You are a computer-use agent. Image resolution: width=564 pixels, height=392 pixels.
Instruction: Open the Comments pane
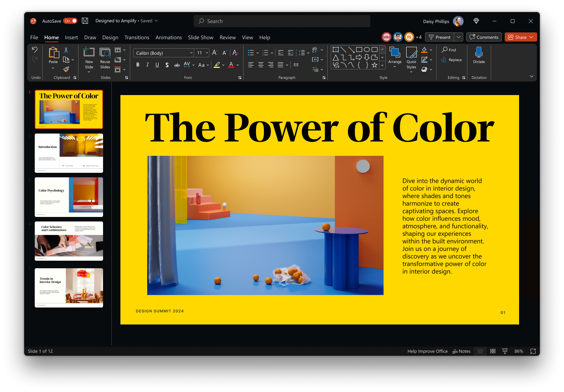click(484, 37)
